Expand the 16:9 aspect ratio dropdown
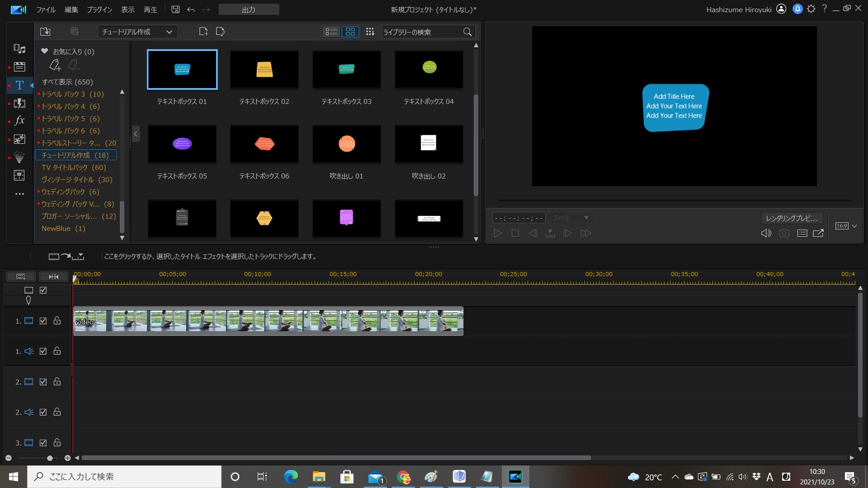 (854, 226)
